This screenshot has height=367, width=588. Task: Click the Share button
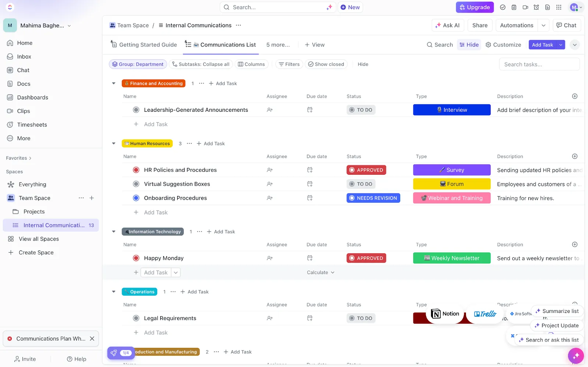480,25
